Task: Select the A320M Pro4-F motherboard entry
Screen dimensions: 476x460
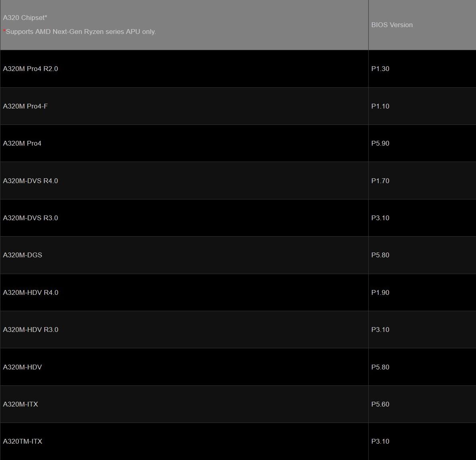Action: point(25,106)
